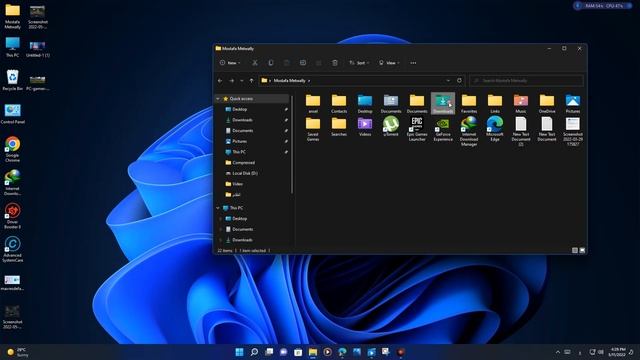Viewport: 640px width, 360px height.
Task: Select the Links folder
Action: (495, 103)
